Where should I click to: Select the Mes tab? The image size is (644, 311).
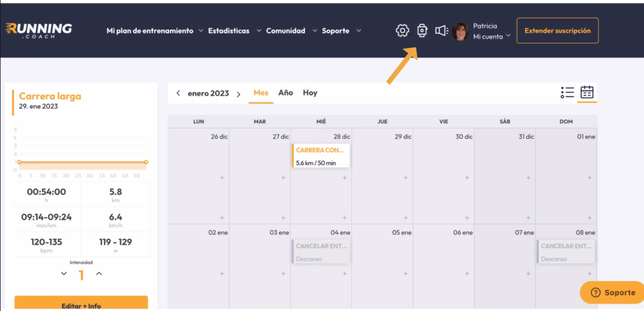(261, 93)
